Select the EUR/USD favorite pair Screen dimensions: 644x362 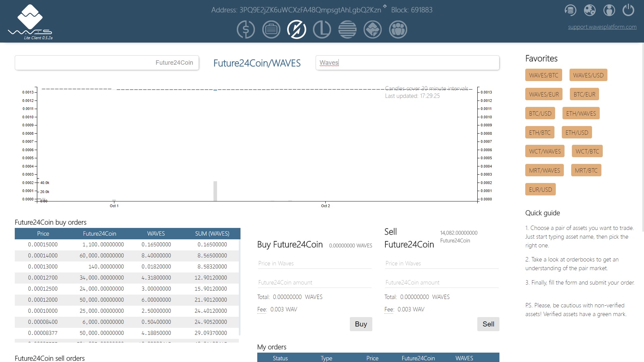pyautogui.click(x=540, y=189)
